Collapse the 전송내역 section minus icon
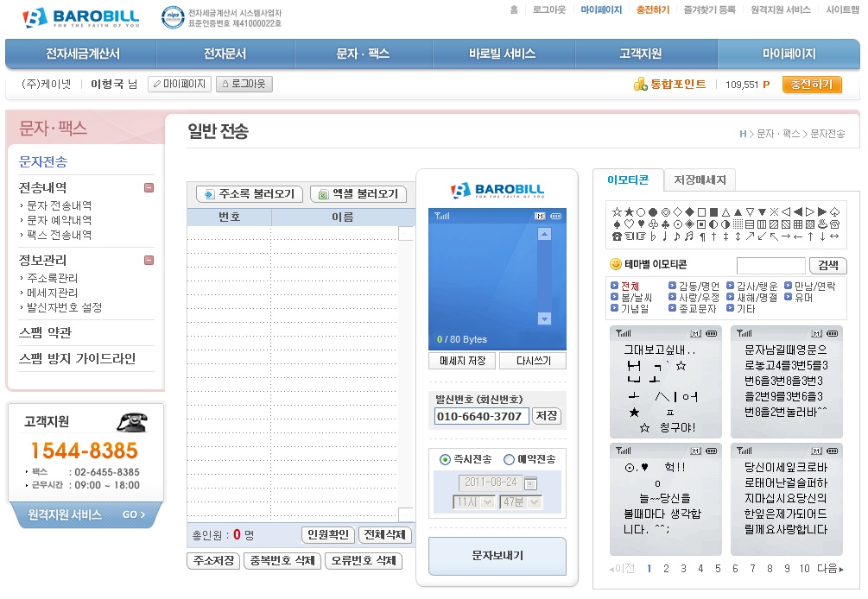Image resolution: width=868 pixels, height=599 pixels. pos(149,187)
